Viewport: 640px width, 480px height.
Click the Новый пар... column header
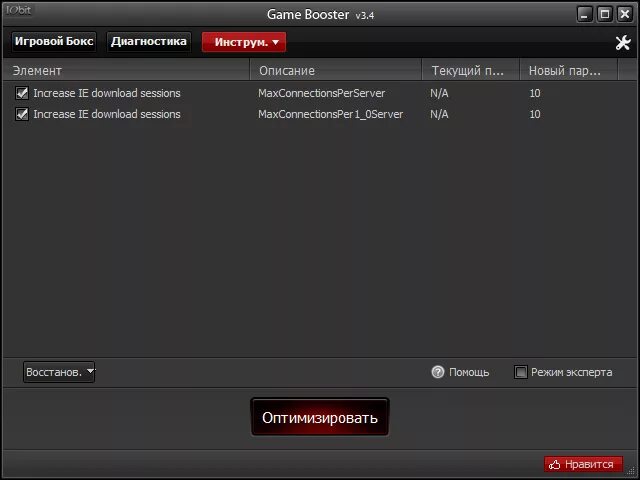pyautogui.click(x=569, y=71)
